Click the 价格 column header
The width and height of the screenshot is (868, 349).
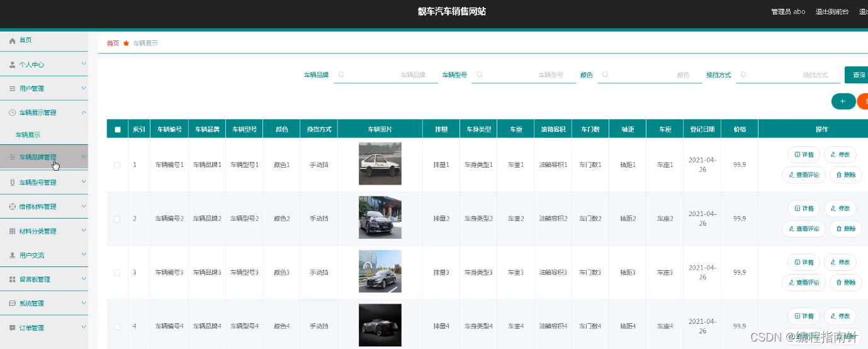tap(740, 129)
